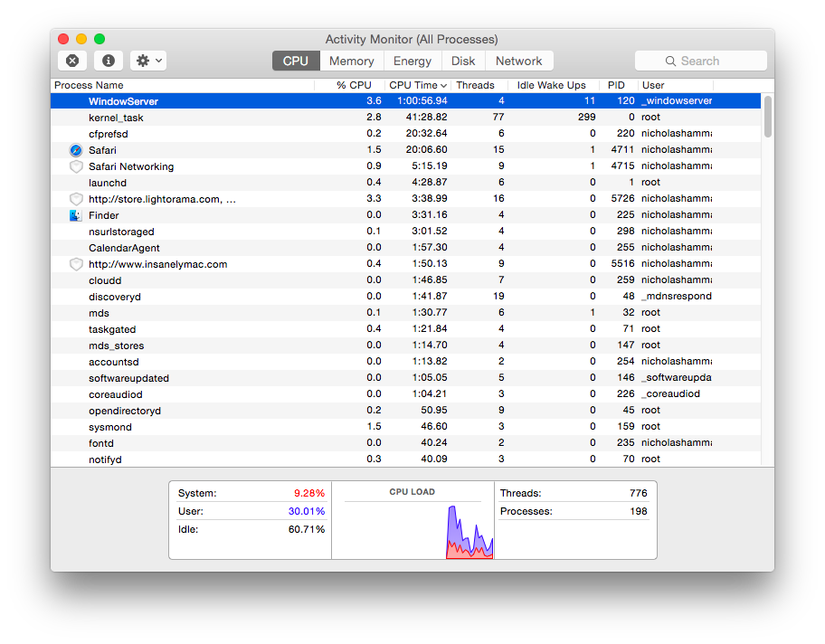
Task: Toggle CPU Time sort direction arrow
Action: tap(443, 86)
